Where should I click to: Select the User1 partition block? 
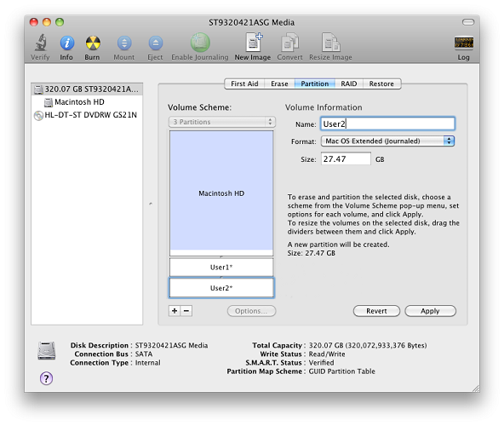point(221,267)
